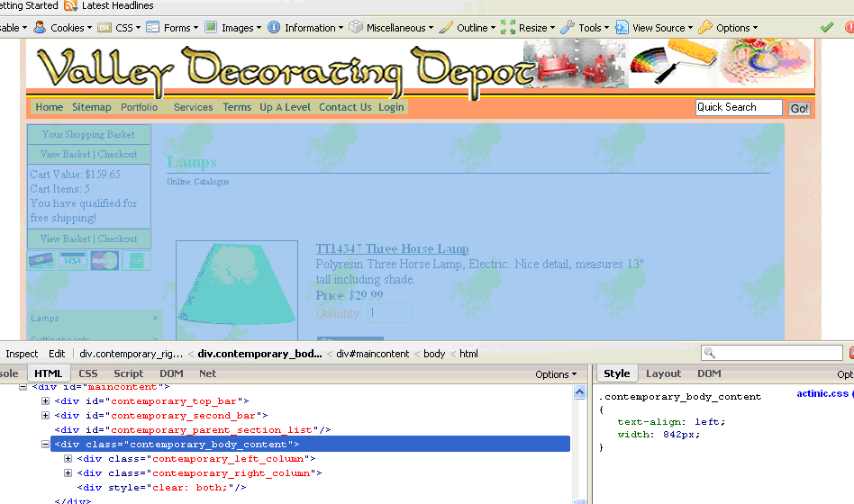Click the Visa card icon in sidebar
The image size is (854, 504).
tap(73, 261)
